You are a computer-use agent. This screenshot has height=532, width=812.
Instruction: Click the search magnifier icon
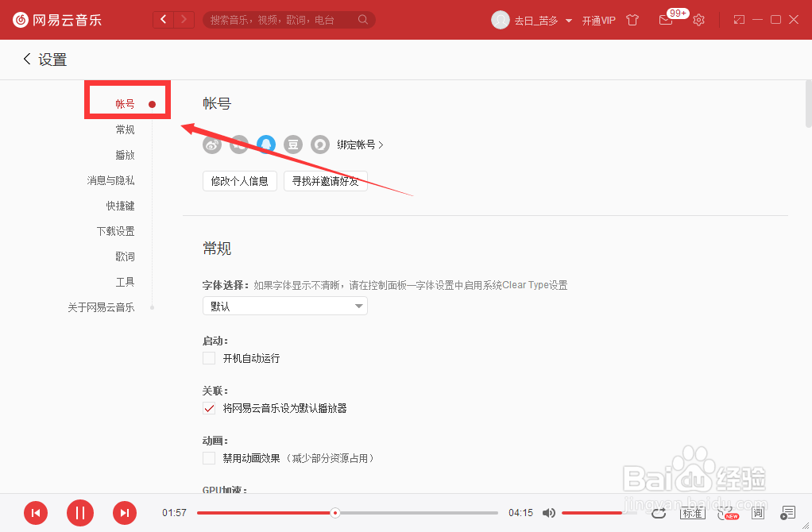pos(363,20)
